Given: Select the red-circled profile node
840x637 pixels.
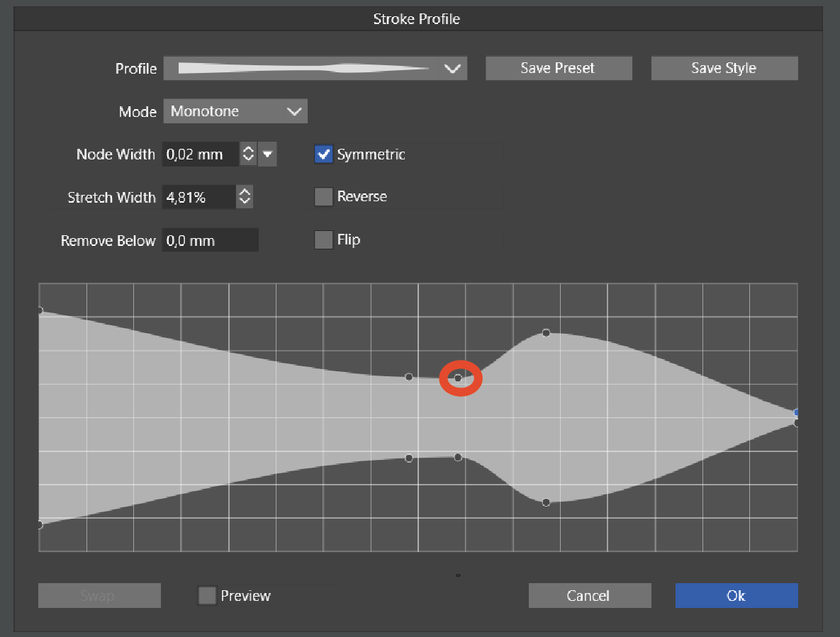Looking at the screenshot, I should tap(459, 378).
